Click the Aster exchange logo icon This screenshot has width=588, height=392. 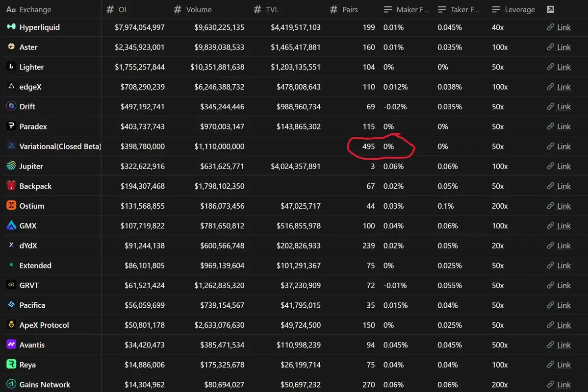pos(11,47)
